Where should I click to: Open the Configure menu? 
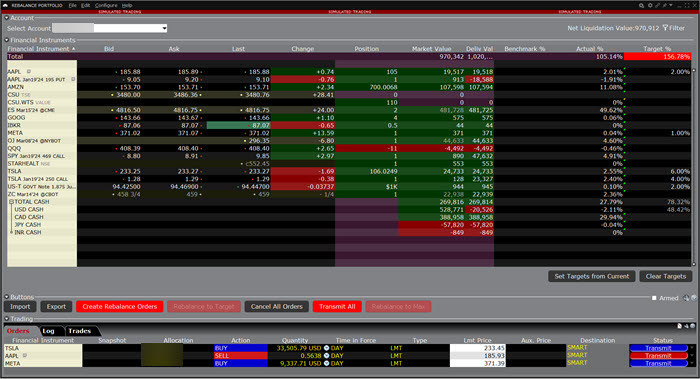coord(106,5)
